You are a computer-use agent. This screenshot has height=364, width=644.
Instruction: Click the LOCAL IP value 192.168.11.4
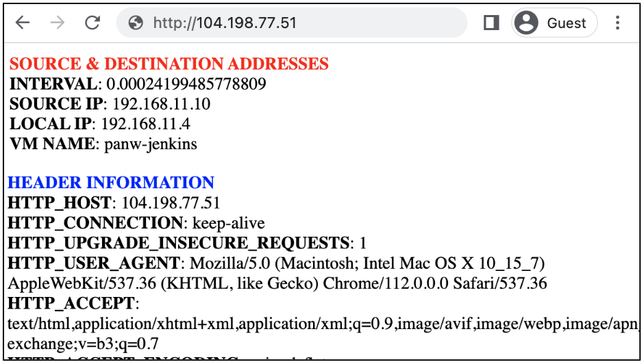point(145,124)
